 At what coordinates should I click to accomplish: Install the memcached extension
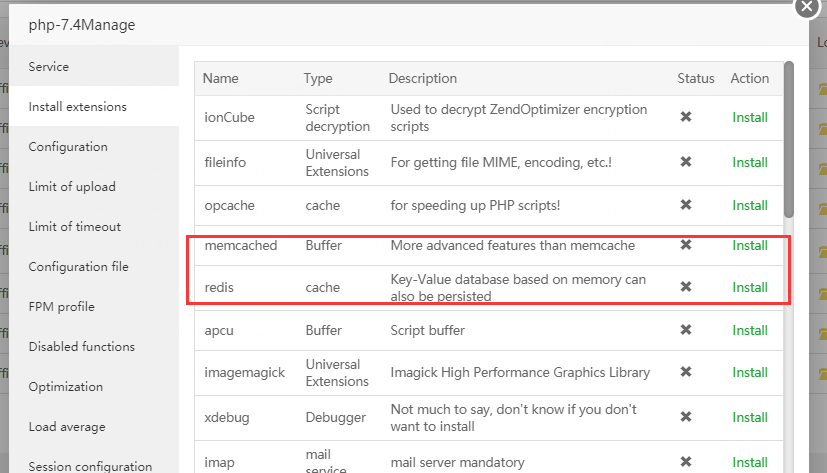pyautogui.click(x=750, y=245)
